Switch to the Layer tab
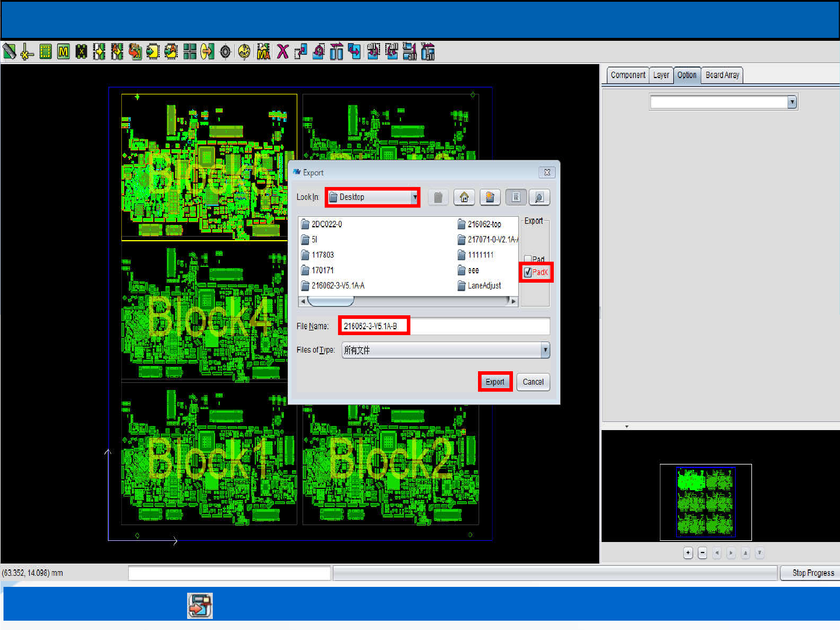840x630 pixels. tap(661, 75)
